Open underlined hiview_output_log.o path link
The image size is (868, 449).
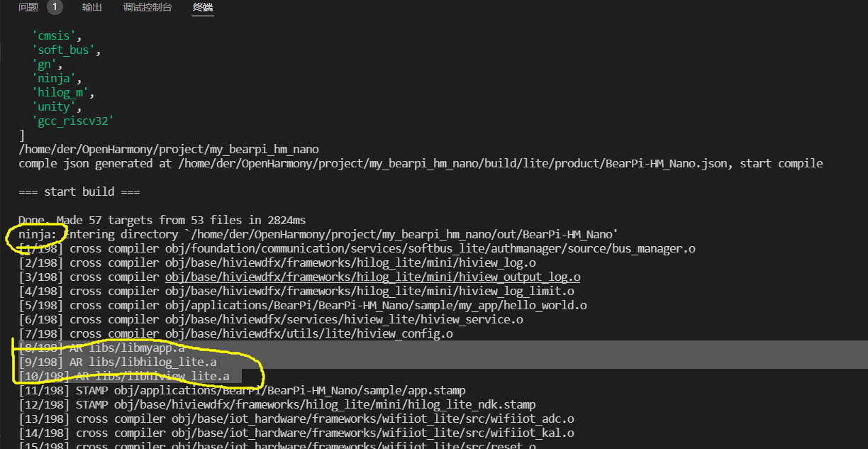pyautogui.click(x=373, y=277)
